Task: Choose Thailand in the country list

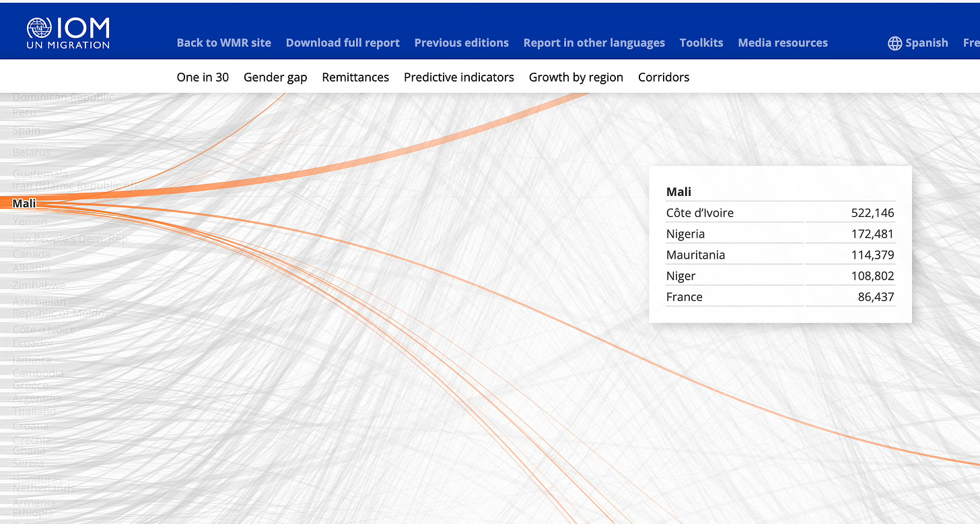Action: coord(34,411)
